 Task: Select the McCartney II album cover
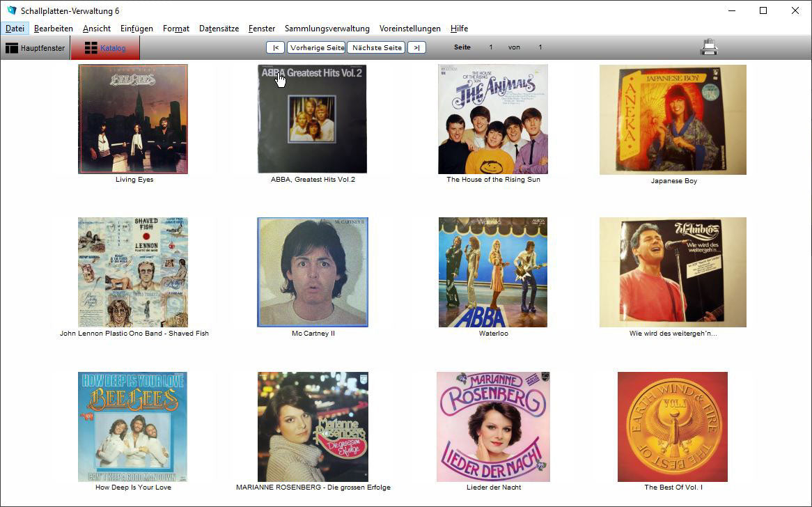[x=313, y=272]
